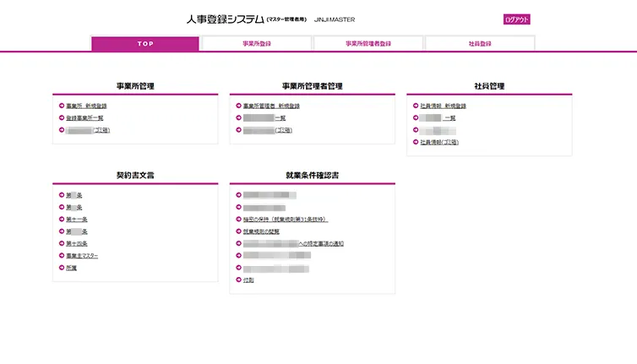Click the 就業条件確認書 section heading
Viewport: 637px width, 364px height.
point(313,176)
